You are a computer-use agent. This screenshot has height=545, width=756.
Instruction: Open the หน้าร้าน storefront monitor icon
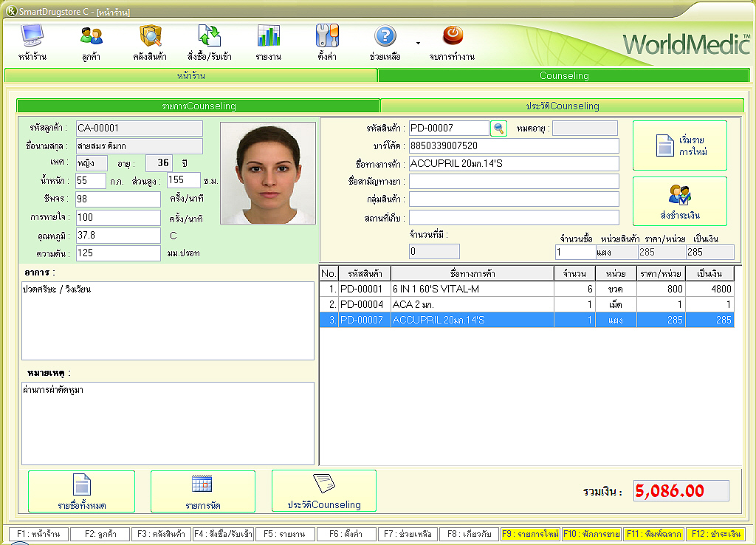point(32,36)
